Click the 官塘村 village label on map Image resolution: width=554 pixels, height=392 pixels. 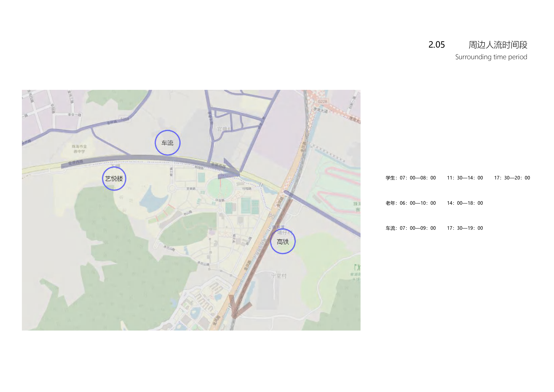[x=225, y=129]
